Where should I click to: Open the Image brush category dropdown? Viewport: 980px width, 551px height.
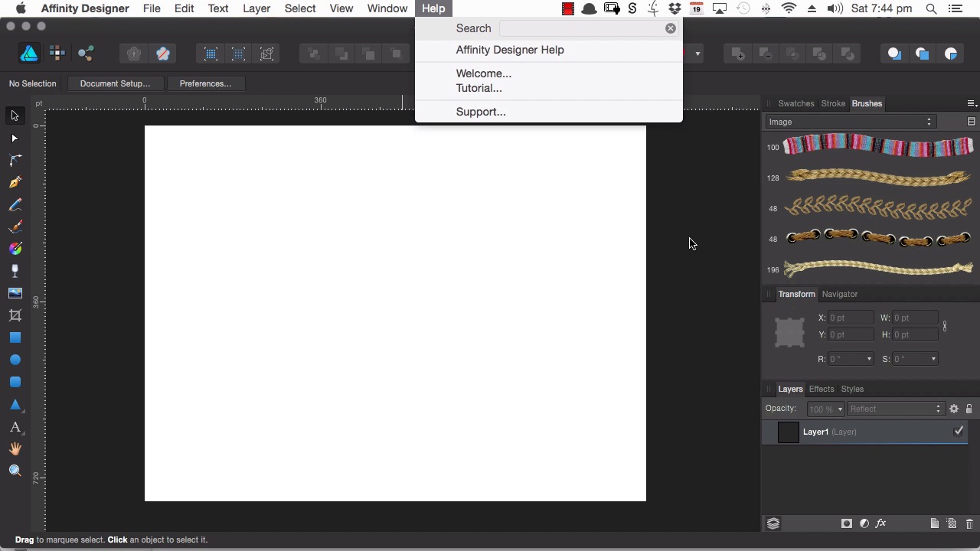(x=850, y=122)
